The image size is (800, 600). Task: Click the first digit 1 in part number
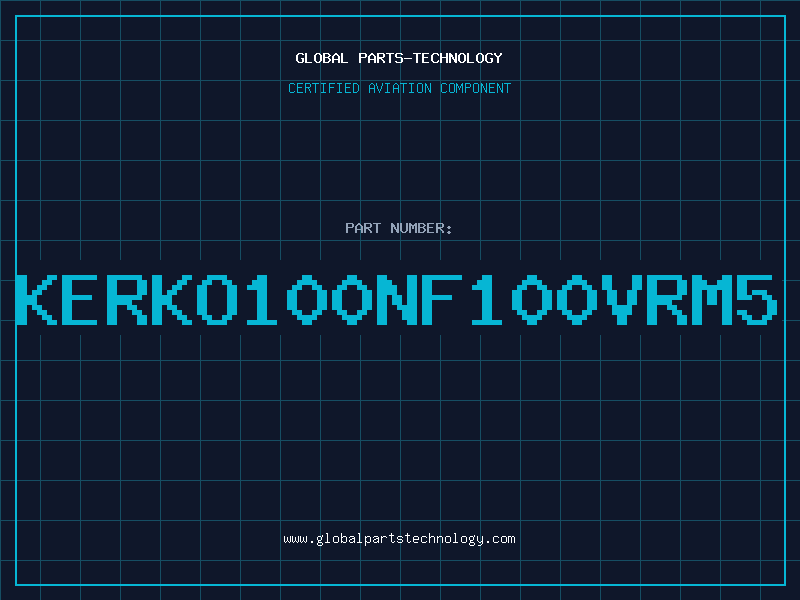(x=262, y=299)
